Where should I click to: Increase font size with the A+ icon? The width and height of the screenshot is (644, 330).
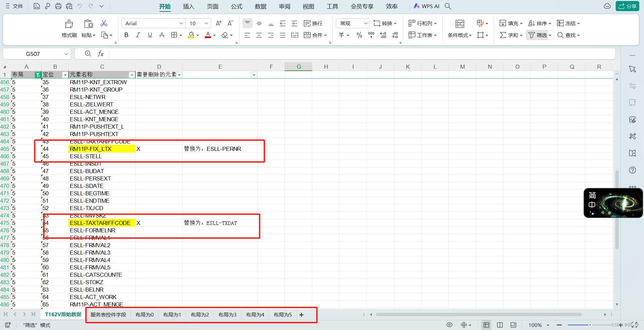(219, 23)
